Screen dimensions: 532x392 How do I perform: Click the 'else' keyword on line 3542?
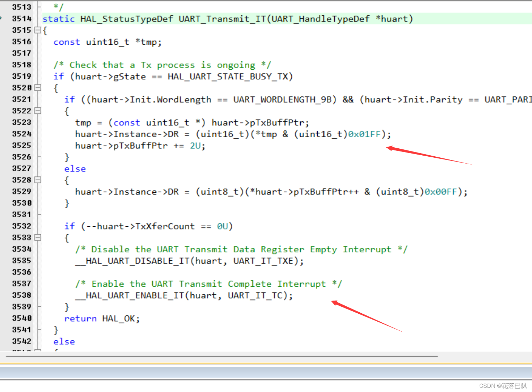pos(64,341)
